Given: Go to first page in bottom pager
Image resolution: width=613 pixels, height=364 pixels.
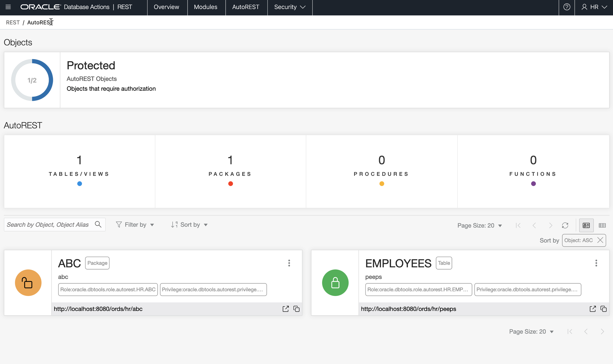Looking at the screenshot, I should click(x=570, y=332).
